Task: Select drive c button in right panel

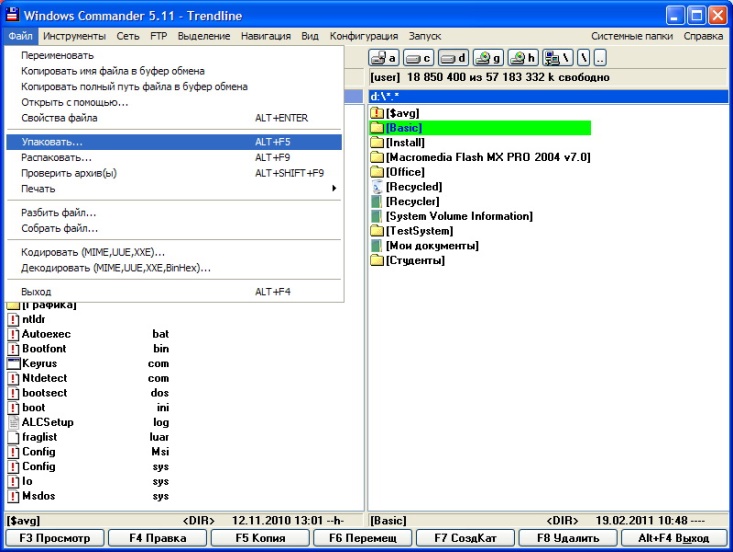Action: [418, 58]
